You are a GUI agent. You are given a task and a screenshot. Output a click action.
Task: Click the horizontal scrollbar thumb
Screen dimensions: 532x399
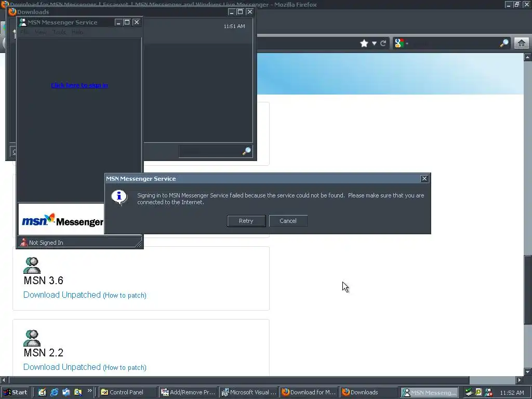click(x=239, y=380)
